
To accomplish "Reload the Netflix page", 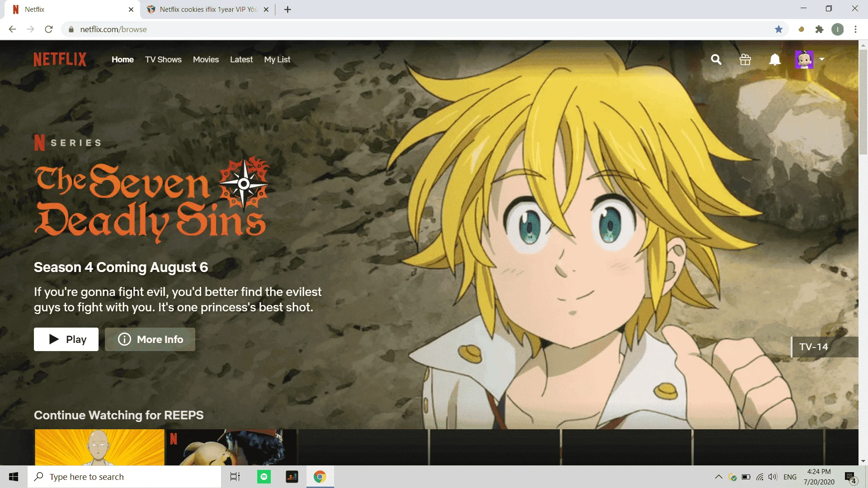I will click(49, 29).
